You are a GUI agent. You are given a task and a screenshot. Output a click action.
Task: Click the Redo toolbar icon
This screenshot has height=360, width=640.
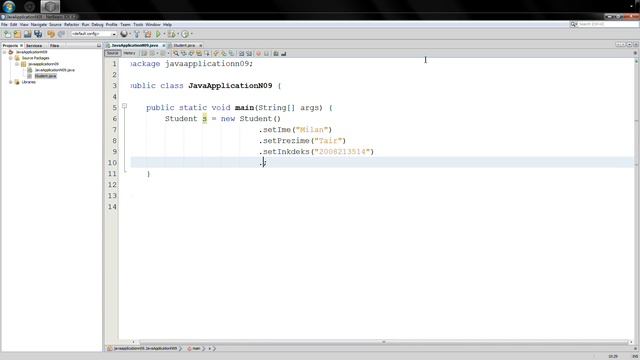tap(61, 34)
